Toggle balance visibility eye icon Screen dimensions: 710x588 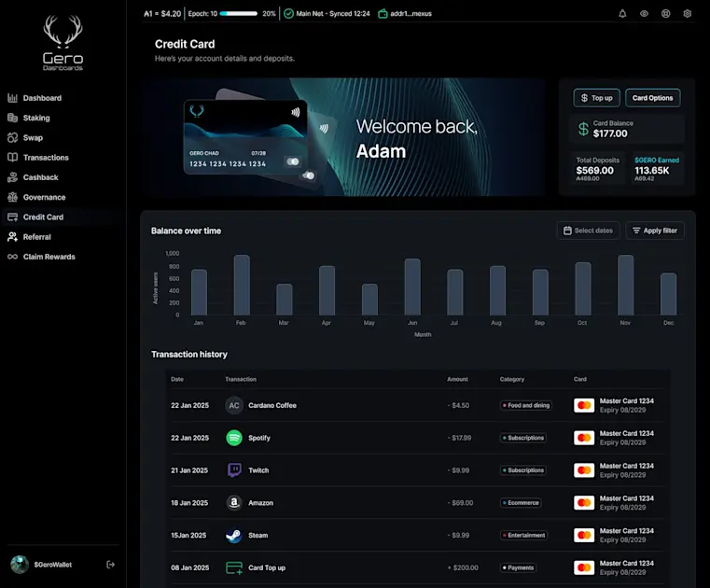click(x=644, y=14)
